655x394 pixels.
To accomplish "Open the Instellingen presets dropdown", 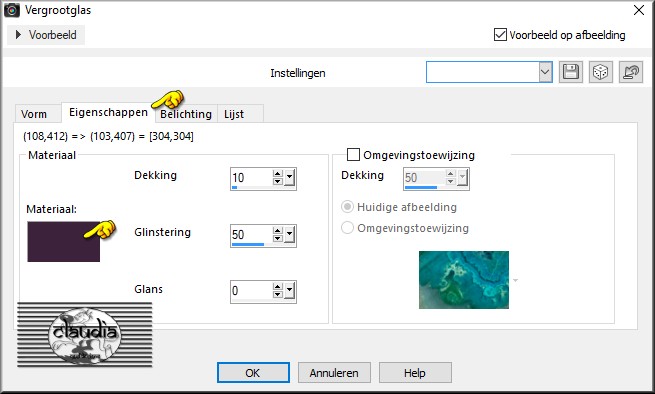I will tap(545, 72).
